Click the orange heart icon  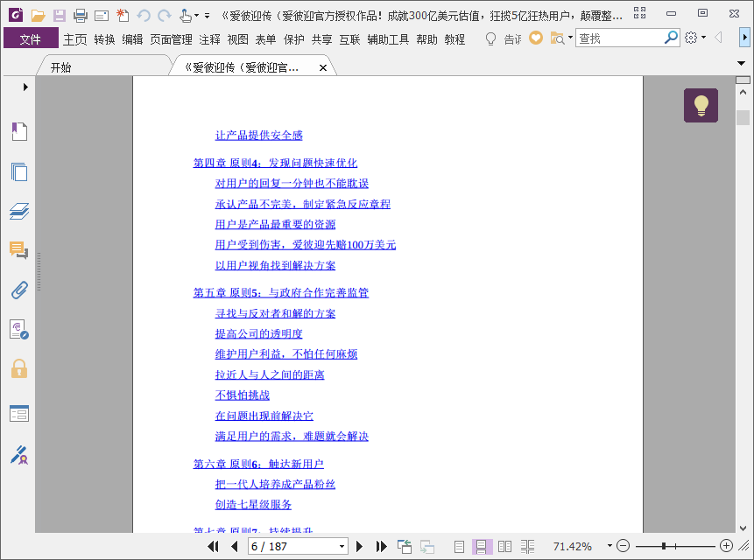(536, 38)
